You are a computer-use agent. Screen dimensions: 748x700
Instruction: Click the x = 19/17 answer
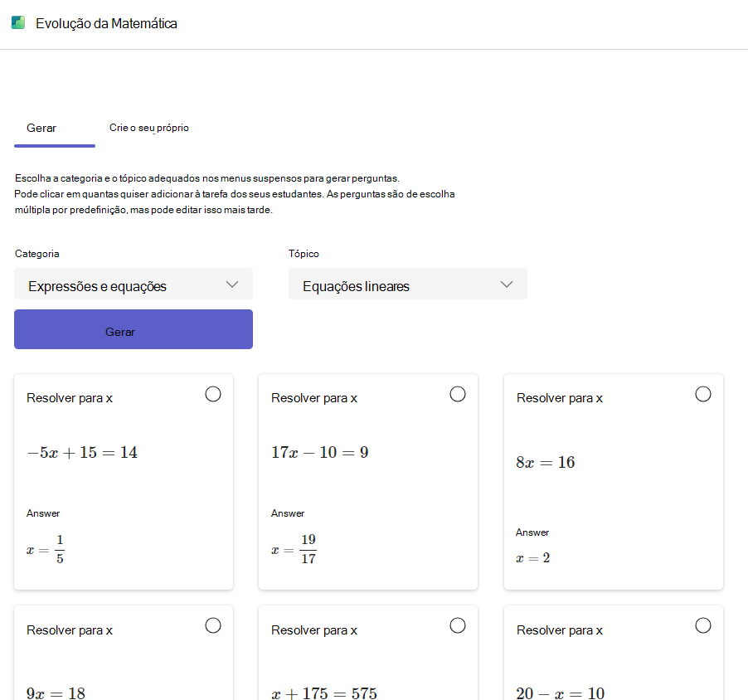(294, 549)
